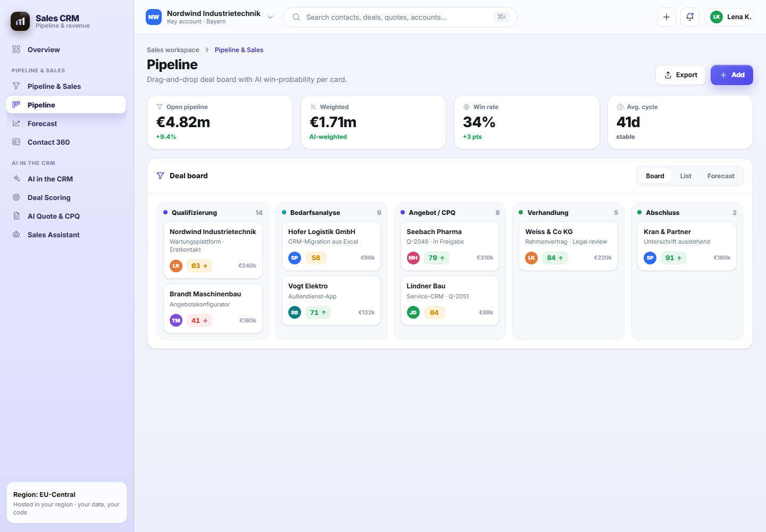
Task: Click score badge 84 on Weiss & Co
Action: pyautogui.click(x=555, y=258)
